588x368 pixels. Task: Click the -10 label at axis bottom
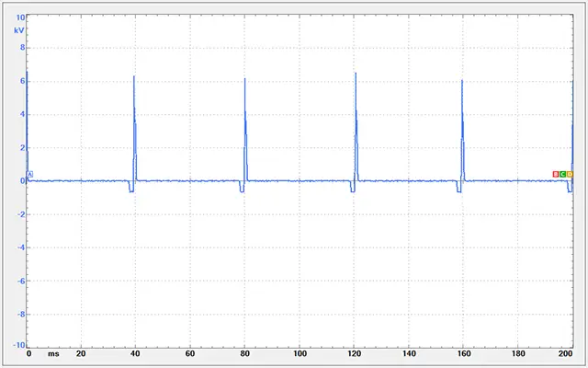pos(19,345)
